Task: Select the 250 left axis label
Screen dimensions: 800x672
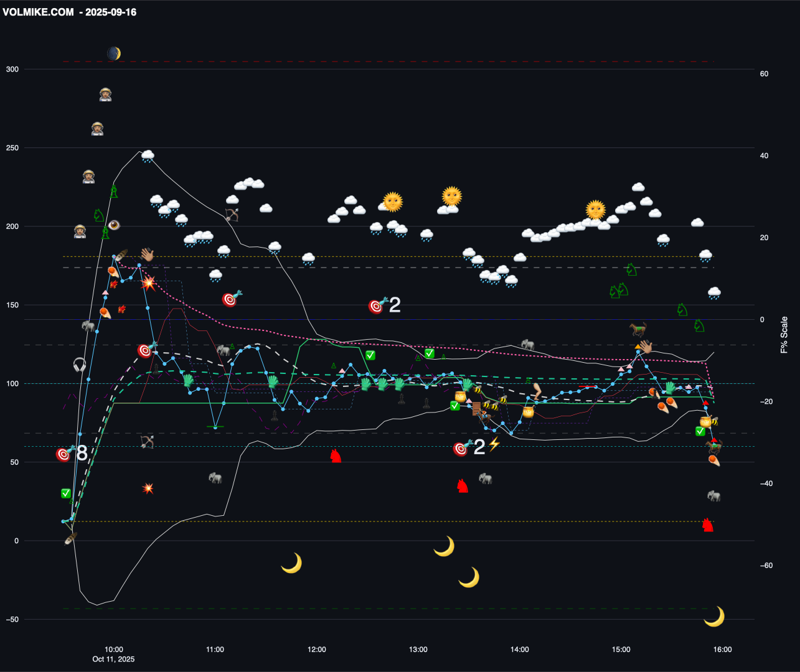Action: (x=12, y=148)
